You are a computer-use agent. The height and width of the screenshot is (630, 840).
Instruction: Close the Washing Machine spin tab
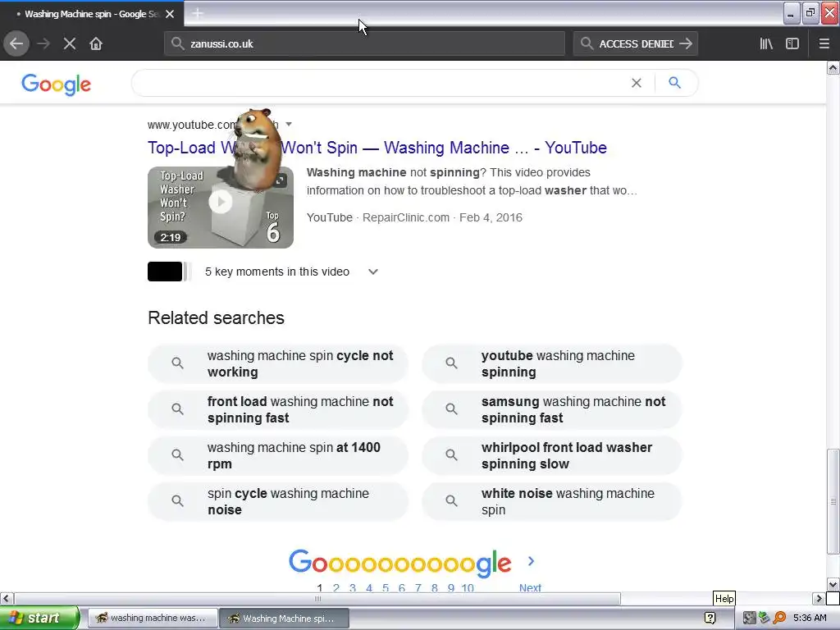170,14
